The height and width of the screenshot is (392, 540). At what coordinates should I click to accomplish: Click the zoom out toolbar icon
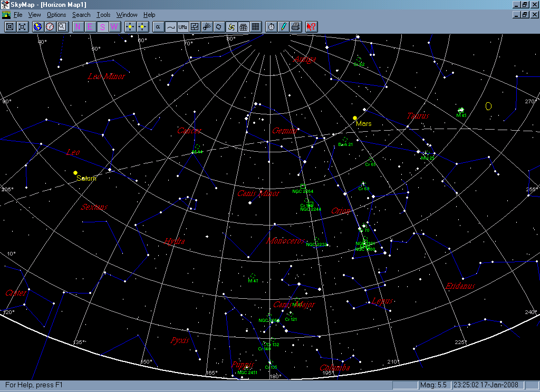[x=22, y=27]
